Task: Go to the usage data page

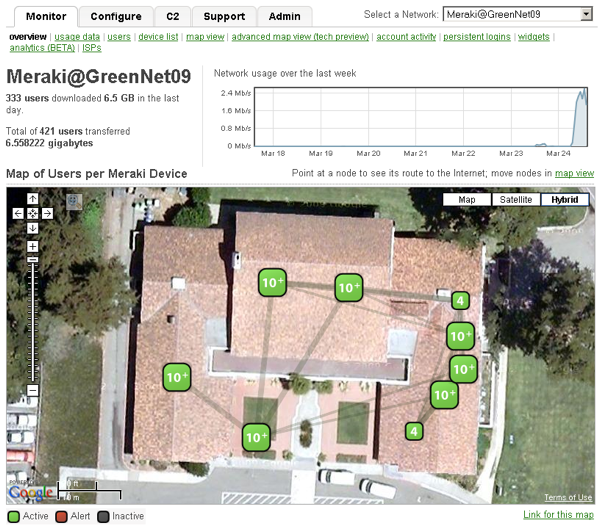Action: point(77,37)
